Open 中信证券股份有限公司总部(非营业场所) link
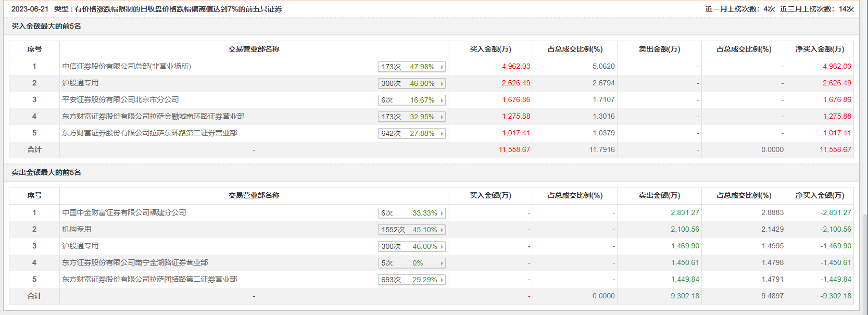The image size is (868, 315). click(x=127, y=66)
